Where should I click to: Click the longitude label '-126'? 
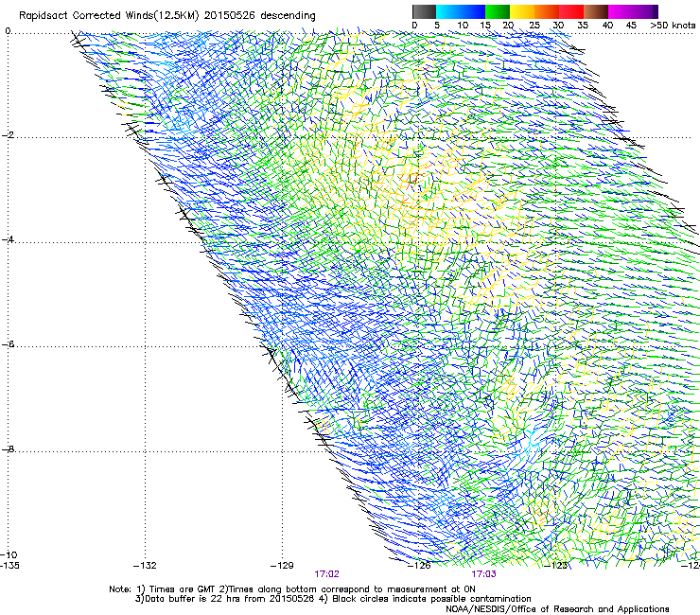pyautogui.click(x=419, y=566)
